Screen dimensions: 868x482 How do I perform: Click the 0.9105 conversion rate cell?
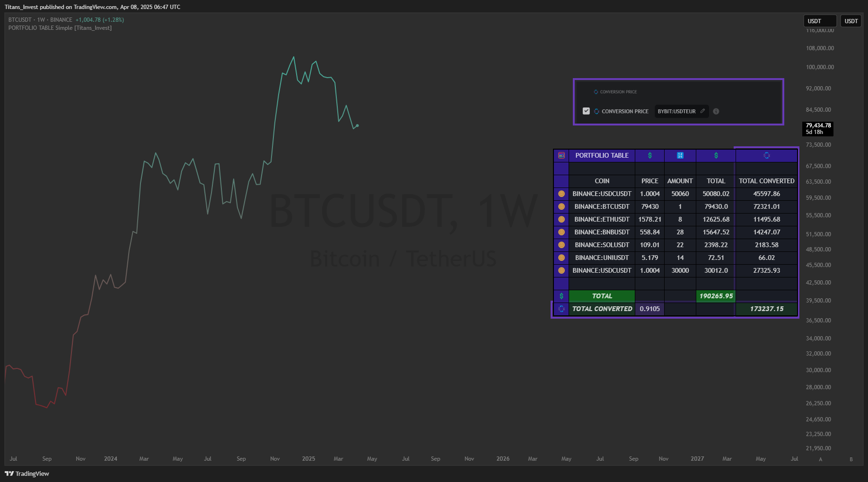650,309
